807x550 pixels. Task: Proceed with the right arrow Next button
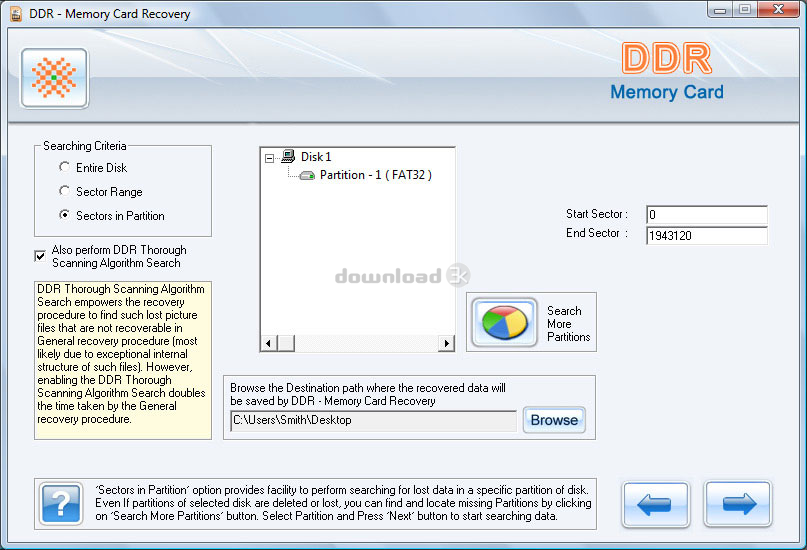(738, 504)
